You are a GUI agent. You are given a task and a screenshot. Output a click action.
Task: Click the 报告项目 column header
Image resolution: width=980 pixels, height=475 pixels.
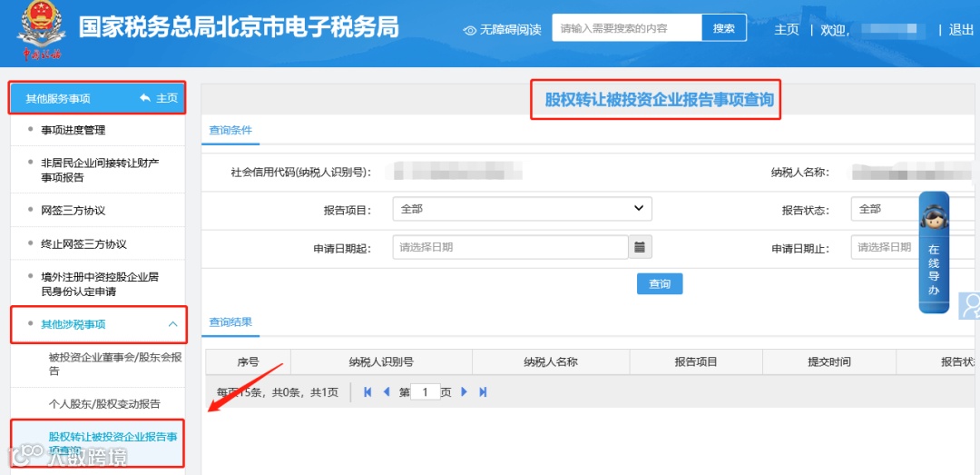[696, 361]
